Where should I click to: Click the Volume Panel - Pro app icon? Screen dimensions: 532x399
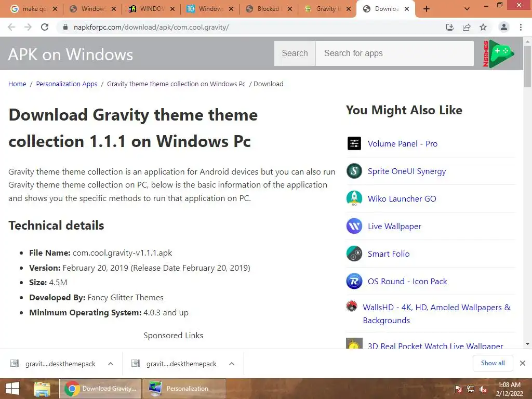(x=354, y=143)
